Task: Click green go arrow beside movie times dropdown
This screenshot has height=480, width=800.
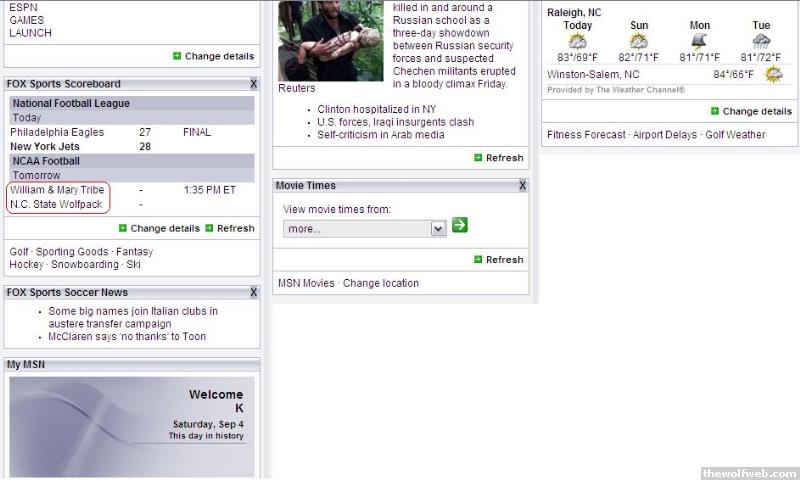Action: click(459, 226)
